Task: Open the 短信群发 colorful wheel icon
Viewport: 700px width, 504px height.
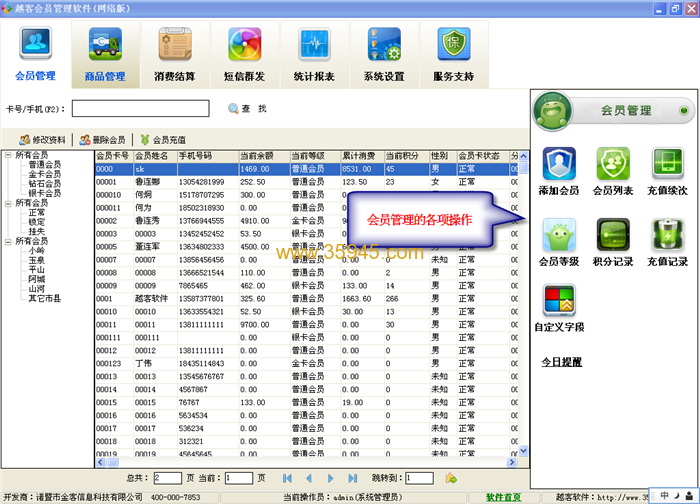Action: 244,44
